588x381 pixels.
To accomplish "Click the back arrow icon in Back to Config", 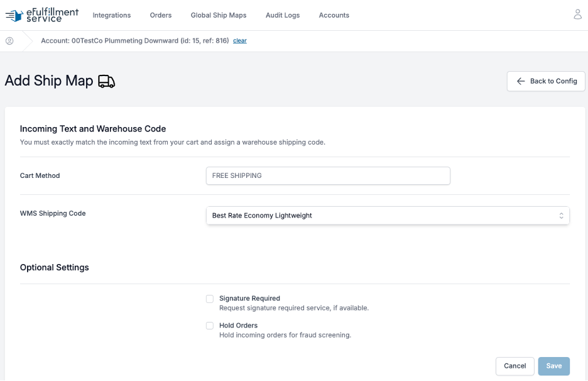I will click(521, 81).
